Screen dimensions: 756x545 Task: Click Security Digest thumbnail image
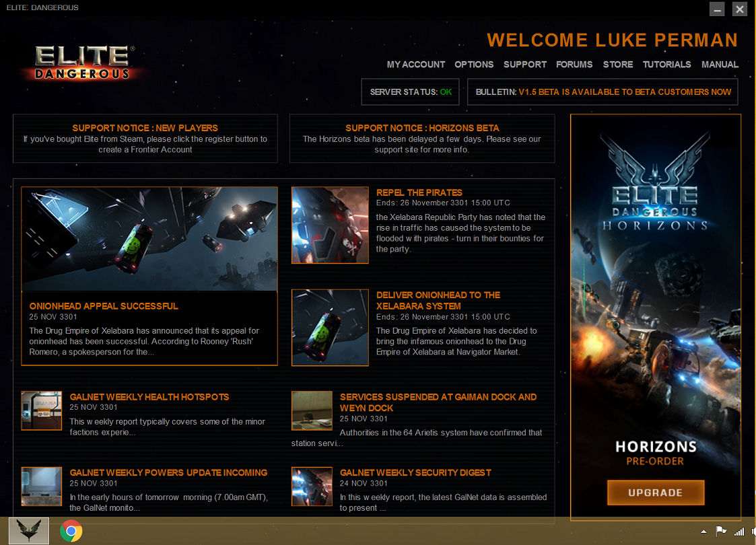[312, 486]
